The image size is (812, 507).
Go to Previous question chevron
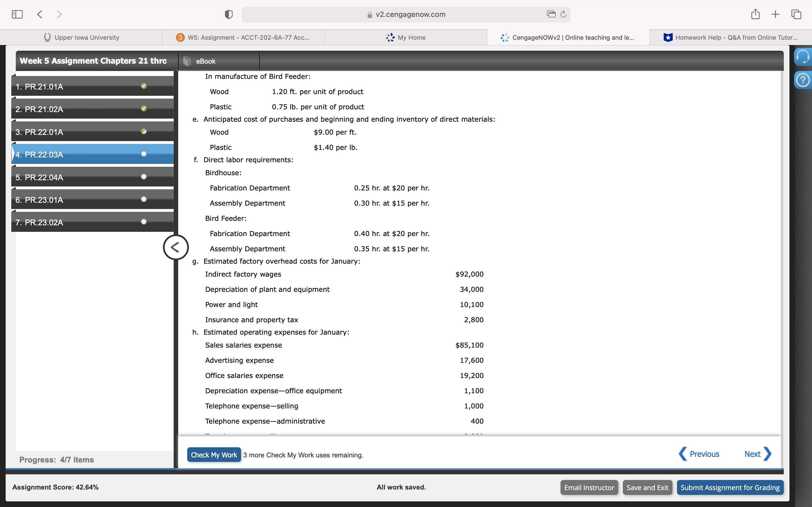pyautogui.click(x=683, y=454)
